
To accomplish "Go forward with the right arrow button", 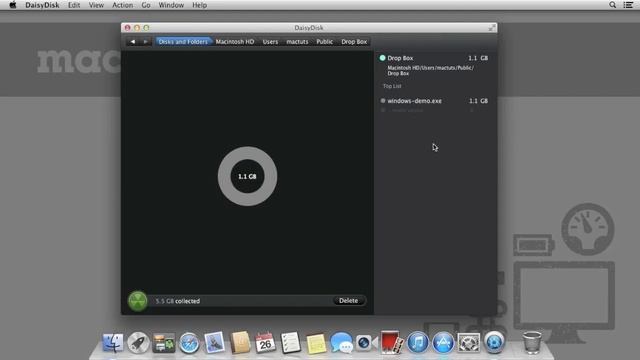I will [x=145, y=42].
